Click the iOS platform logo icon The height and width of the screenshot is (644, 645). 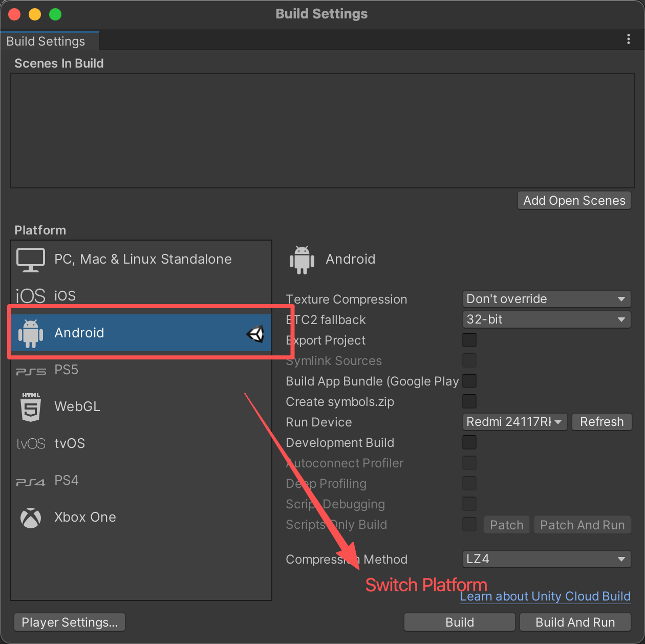[31, 296]
